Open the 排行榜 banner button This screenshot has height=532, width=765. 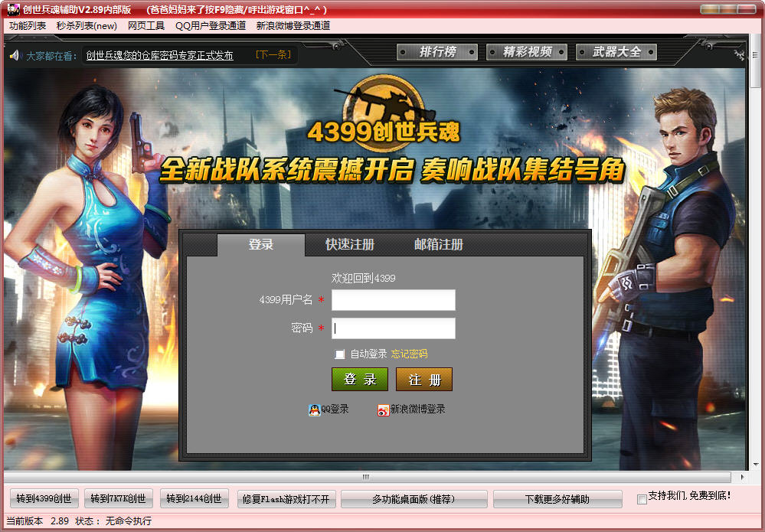click(437, 52)
